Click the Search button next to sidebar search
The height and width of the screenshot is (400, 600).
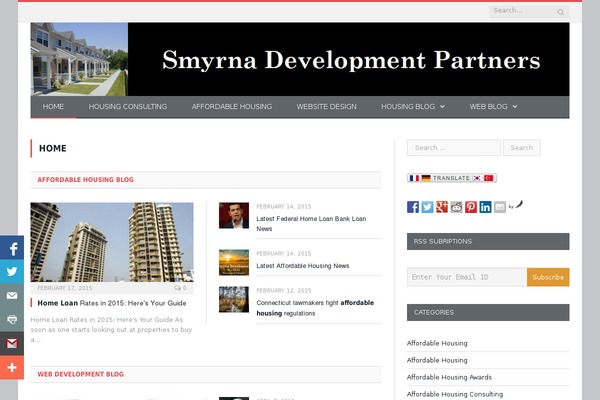522,148
